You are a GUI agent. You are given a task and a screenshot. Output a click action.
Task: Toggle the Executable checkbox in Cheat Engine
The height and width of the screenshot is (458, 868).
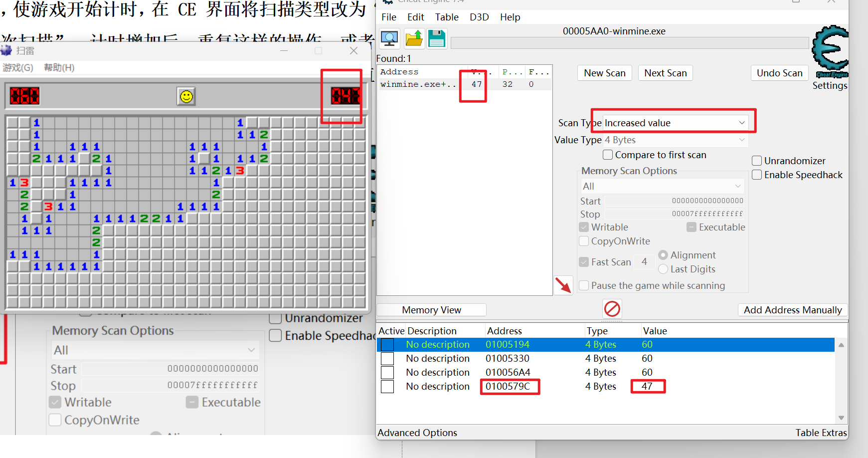[x=692, y=227]
